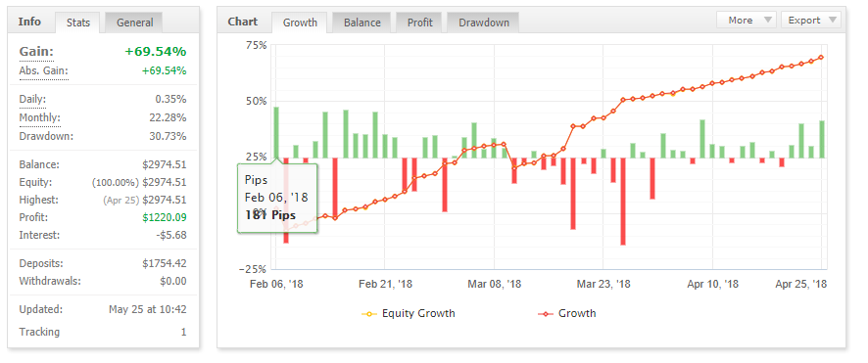Select the $1220.09 Profit value
868x363 pixels.
click(x=165, y=217)
